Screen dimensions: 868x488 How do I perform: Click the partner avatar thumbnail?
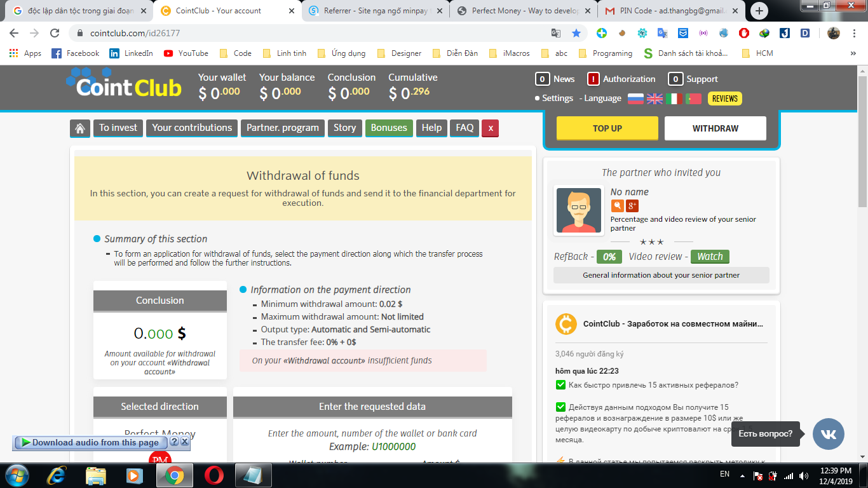pyautogui.click(x=579, y=210)
